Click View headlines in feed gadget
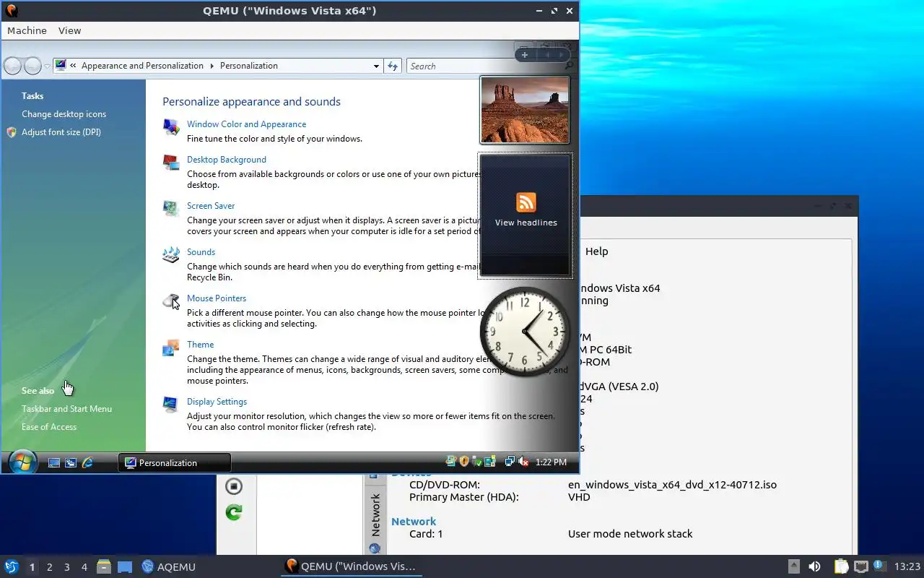 point(526,223)
